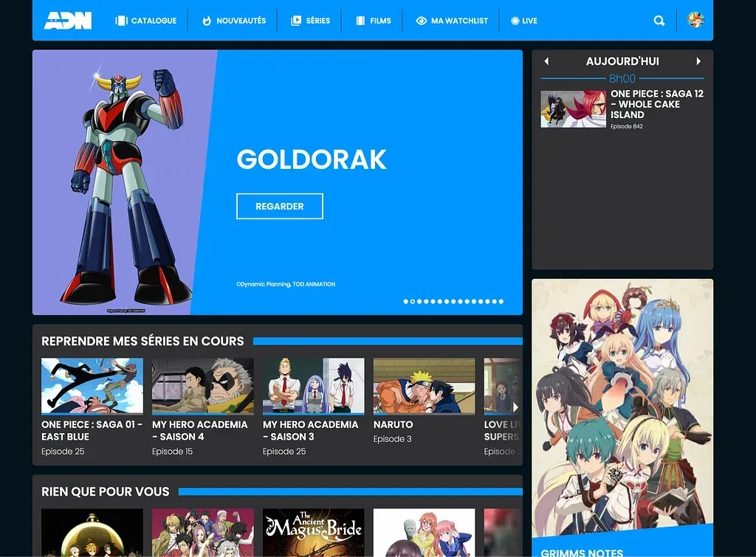This screenshot has width=756, height=557.
Task: Go to the Séries page
Action: pyautogui.click(x=311, y=21)
